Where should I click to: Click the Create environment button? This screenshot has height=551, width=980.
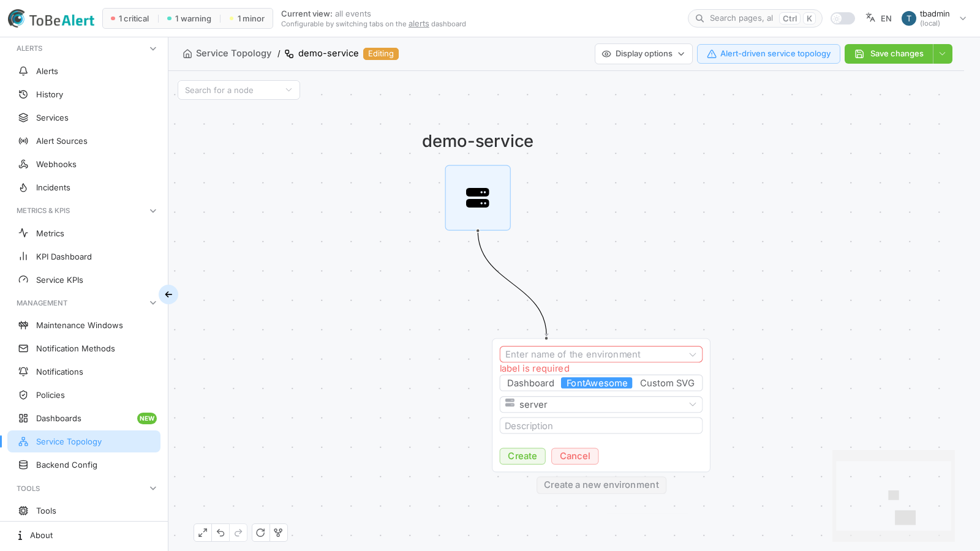522,456
